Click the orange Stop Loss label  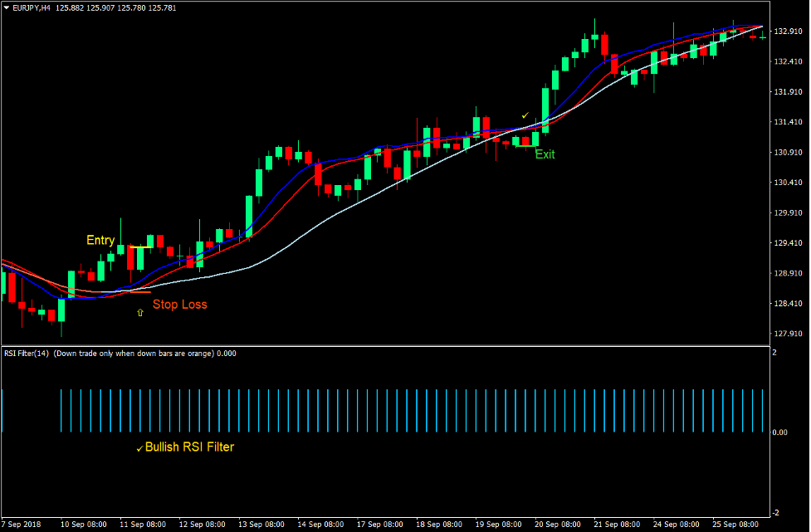[180, 305]
